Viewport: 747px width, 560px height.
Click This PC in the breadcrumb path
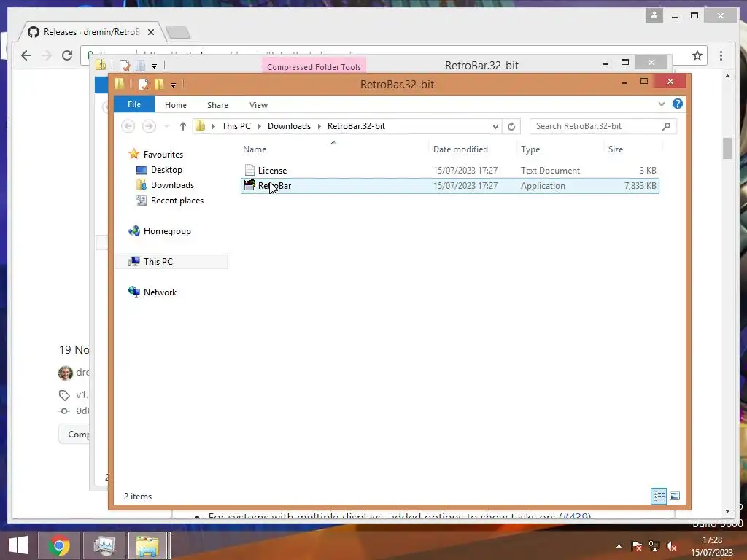pyautogui.click(x=236, y=126)
